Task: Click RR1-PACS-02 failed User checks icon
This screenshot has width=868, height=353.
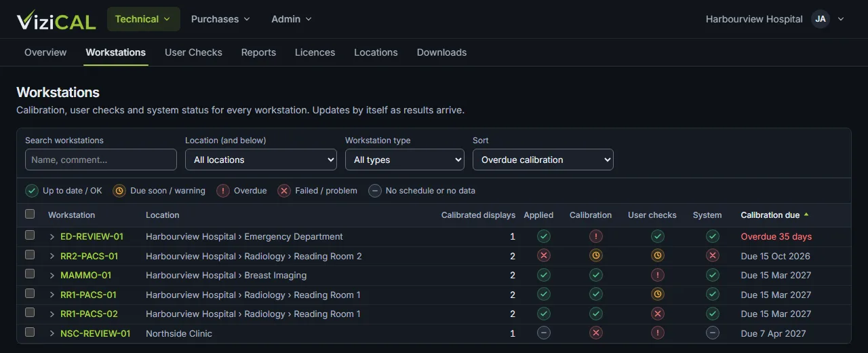Action: (658, 314)
